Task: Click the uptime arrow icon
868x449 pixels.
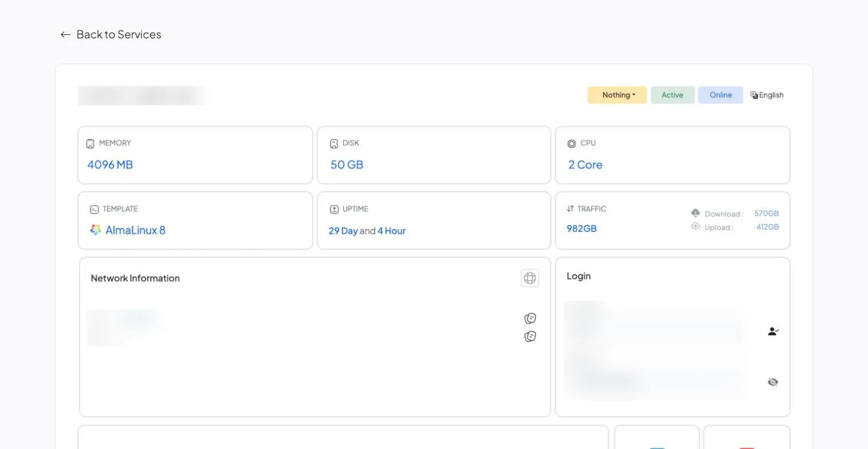Action: 334,210
